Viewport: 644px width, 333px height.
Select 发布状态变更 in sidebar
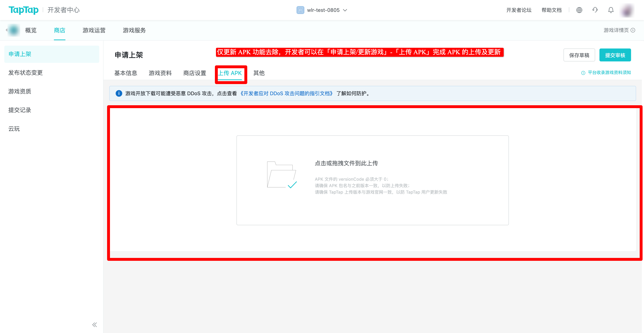click(26, 73)
